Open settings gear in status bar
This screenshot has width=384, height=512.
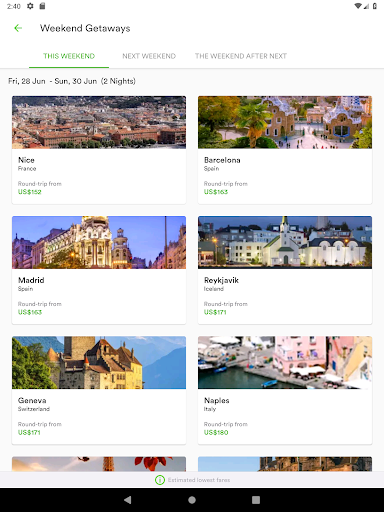30,6
